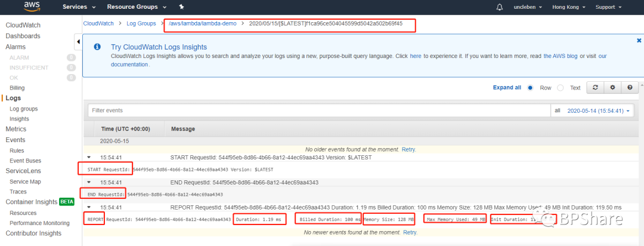Open Log groups in the sidebar
Image resolution: width=644 pixels, height=246 pixels.
click(x=24, y=109)
